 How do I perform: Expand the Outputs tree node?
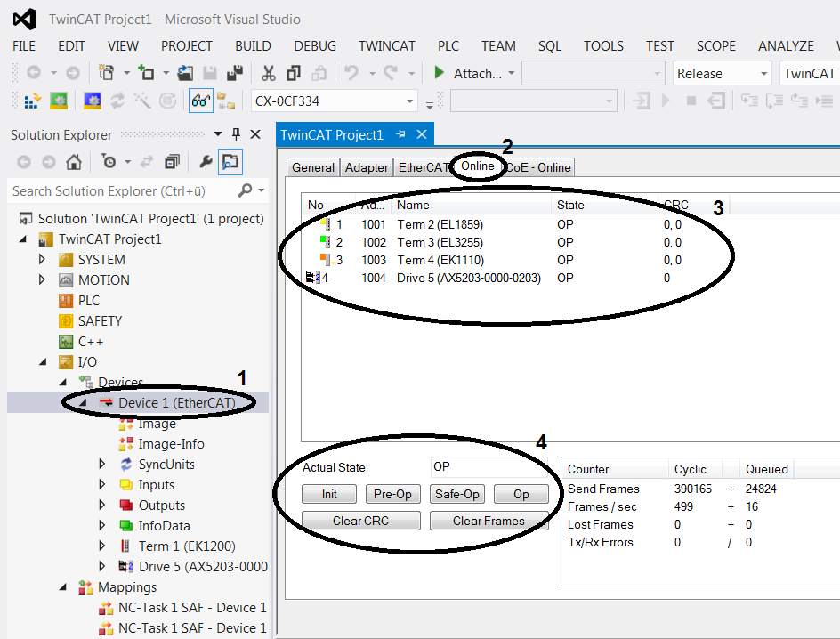101,505
